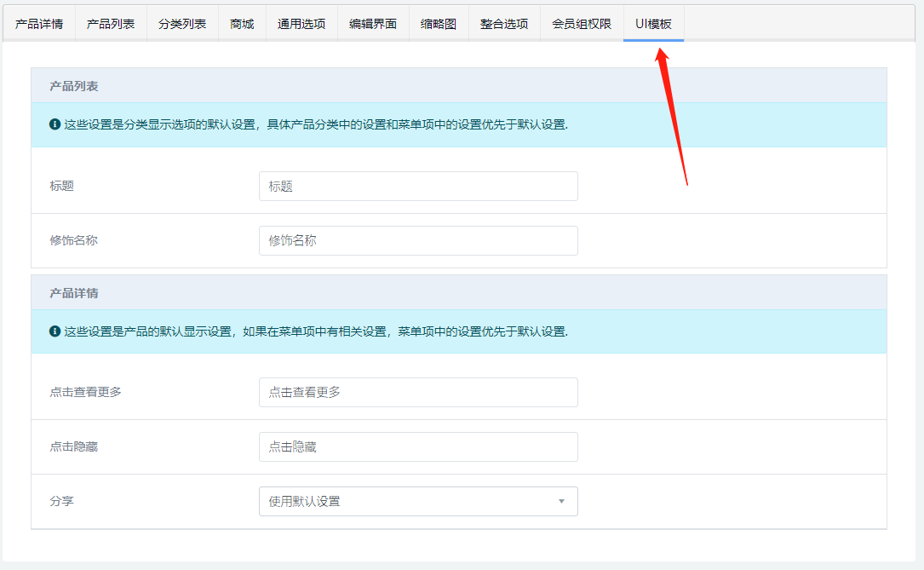Click into the 修饰名称 input field
Image resolution: width=924 pixels, height=570 pixels.
tap(418, 240)
